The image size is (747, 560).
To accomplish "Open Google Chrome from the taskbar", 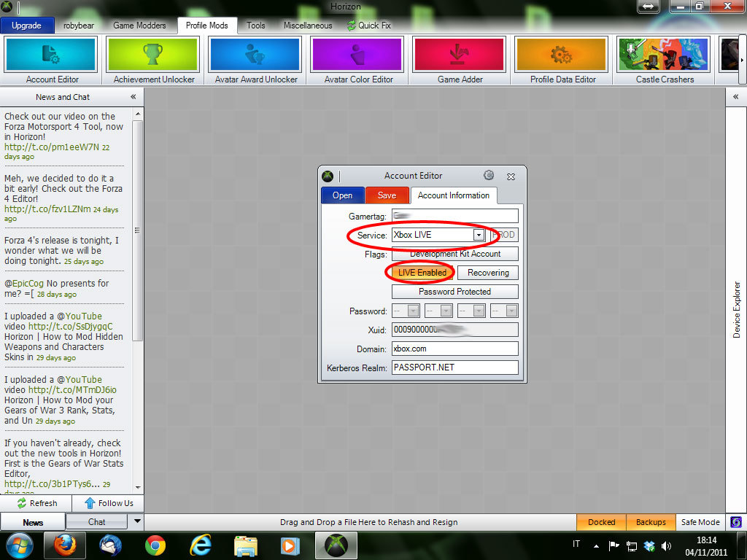I will (x=155, y=545).
